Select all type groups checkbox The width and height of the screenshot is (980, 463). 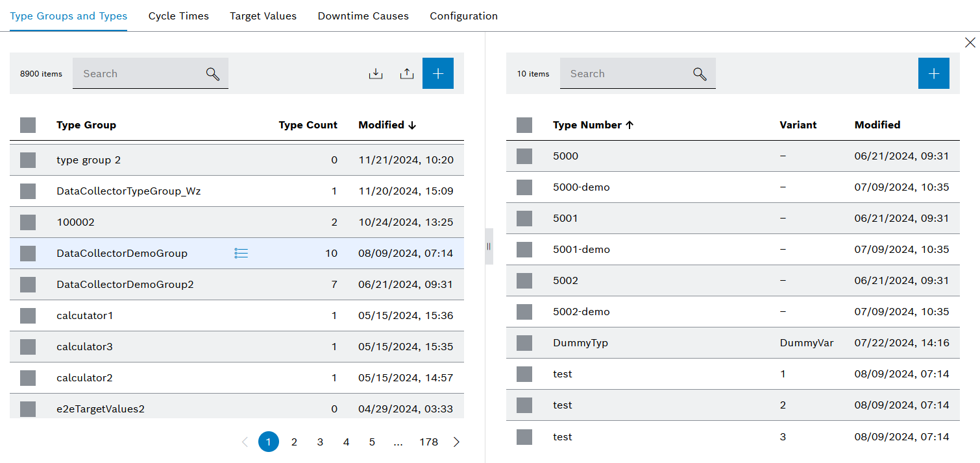28,125
